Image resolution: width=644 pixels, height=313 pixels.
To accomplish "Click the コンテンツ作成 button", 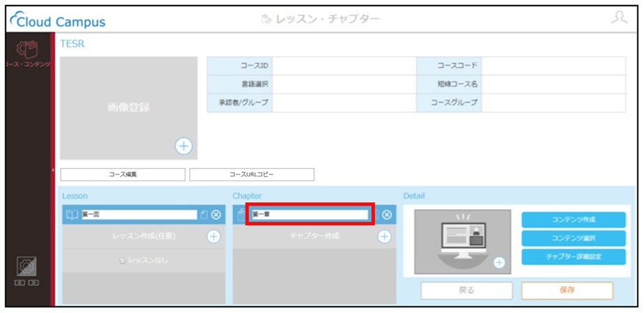I will 574,220.
